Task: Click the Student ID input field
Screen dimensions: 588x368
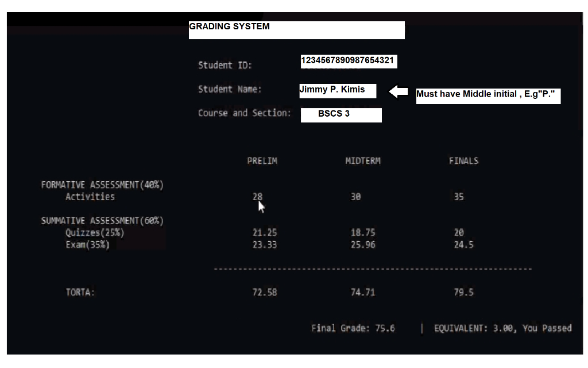Action: click(347, 62)
